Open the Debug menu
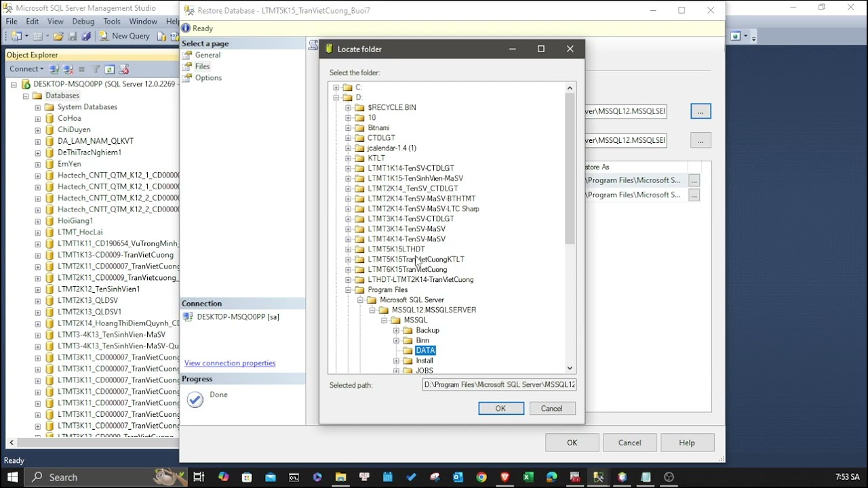This screenshot has width=868, height=488. click(83, 22)
